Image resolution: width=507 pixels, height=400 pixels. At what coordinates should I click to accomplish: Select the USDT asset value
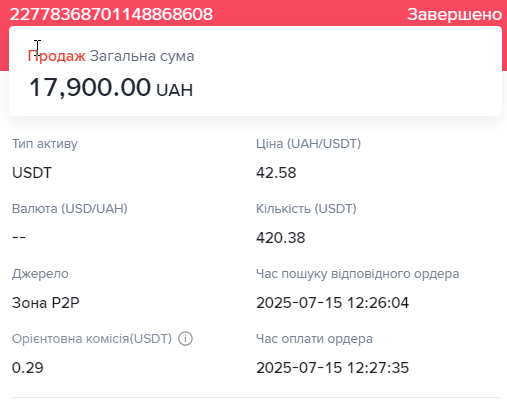click(x=32, y=173)
